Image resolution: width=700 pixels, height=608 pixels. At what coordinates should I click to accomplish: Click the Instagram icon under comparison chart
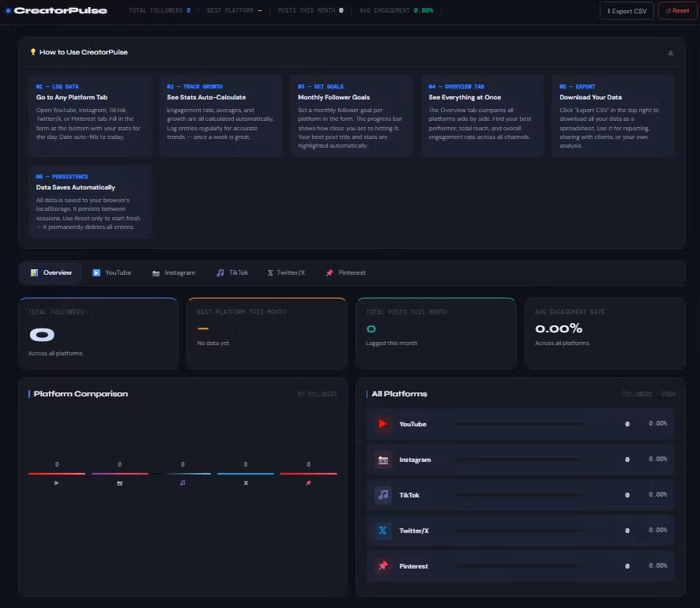[x=119, y=483]
